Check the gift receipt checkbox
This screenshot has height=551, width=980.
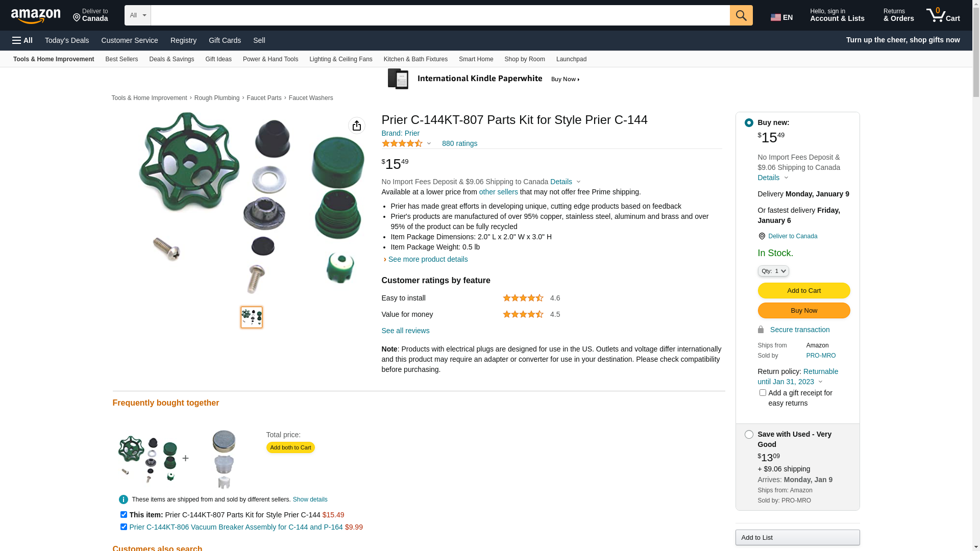(x=763, y=393)
